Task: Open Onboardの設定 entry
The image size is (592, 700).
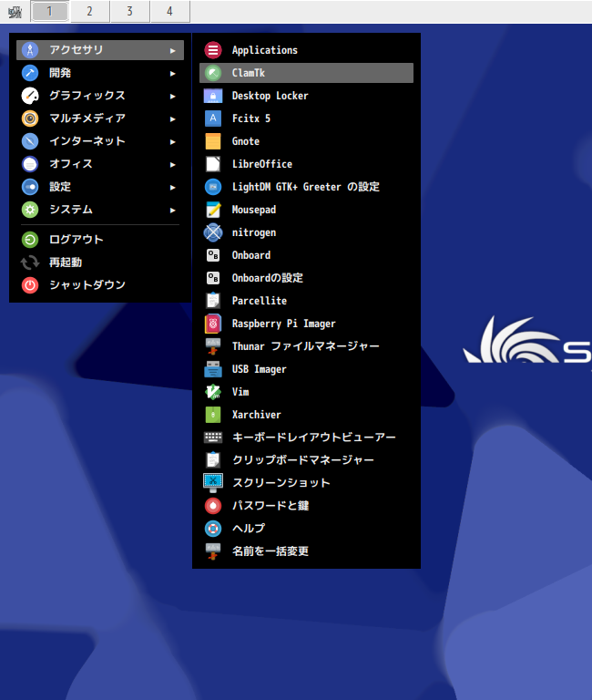Action: tap(306, 278)
